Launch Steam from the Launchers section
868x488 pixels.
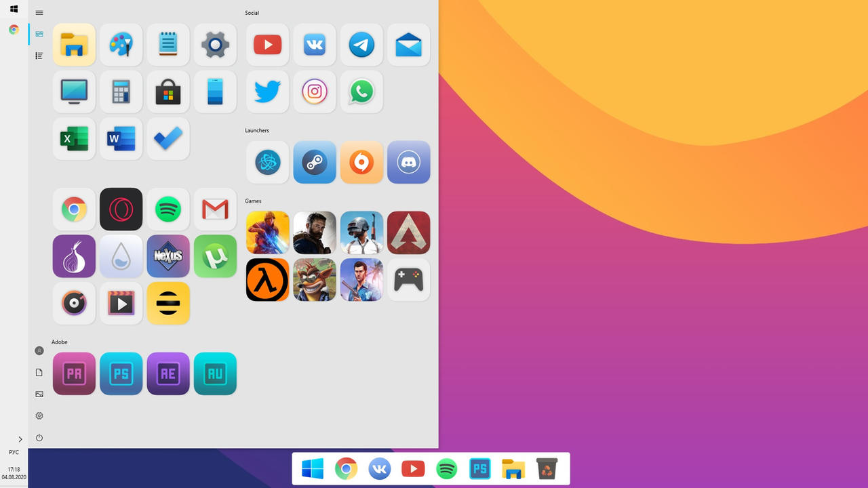click(315, 162)
